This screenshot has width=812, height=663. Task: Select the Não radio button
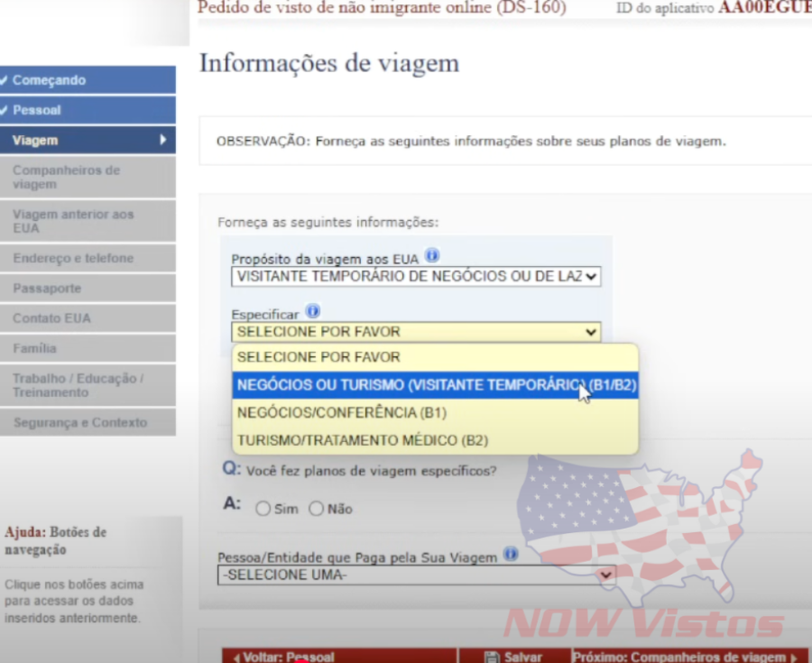coord(317,508)
